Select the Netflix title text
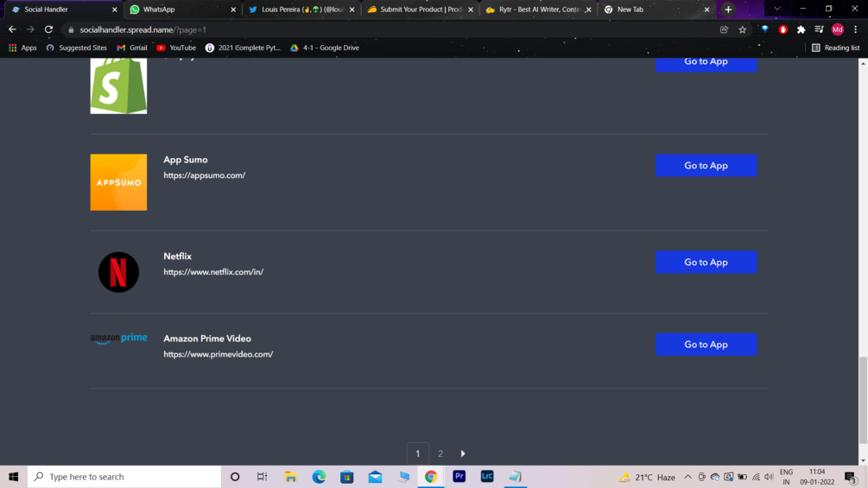This screenshot has height=488, width=868. tap(177, 257)
